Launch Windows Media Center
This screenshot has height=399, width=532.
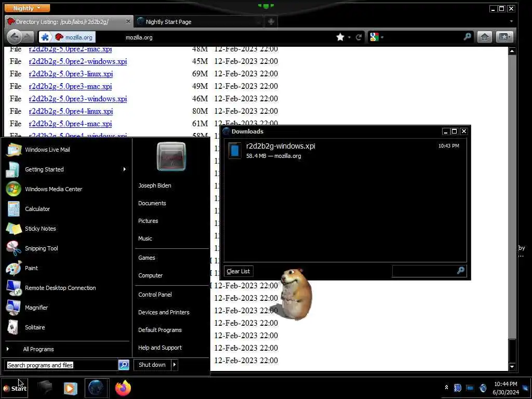tap(66, 189)
